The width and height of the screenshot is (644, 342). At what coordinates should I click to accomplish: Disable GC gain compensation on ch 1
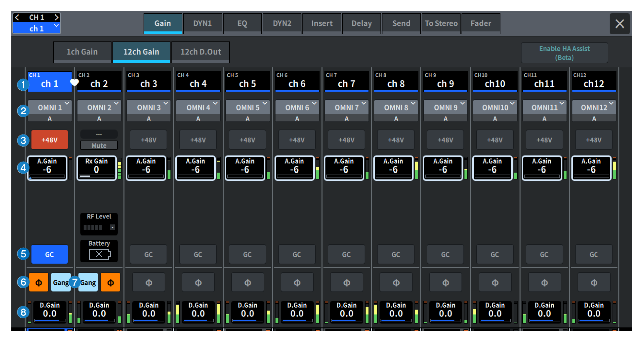pyautogui.click(x=50, y=255)
